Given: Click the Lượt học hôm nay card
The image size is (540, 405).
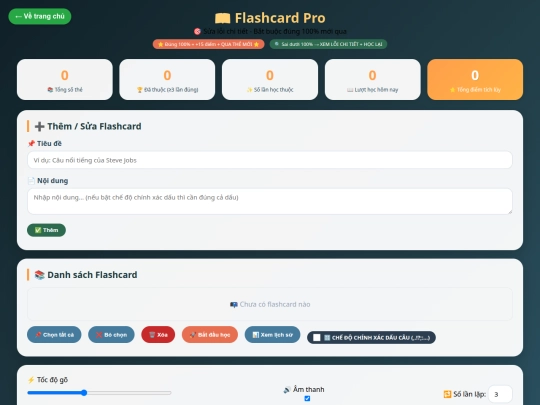Looking at the screenshot, I should 372,80.
